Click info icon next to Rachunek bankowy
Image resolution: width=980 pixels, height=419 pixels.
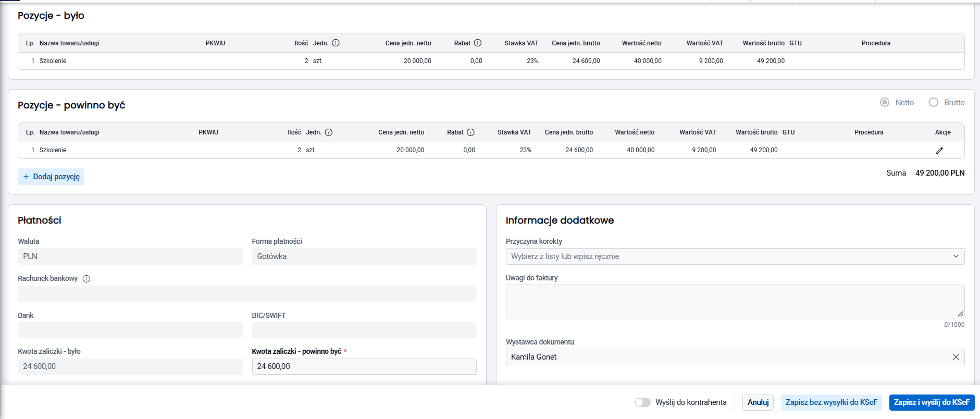click(x=86, y=279)
